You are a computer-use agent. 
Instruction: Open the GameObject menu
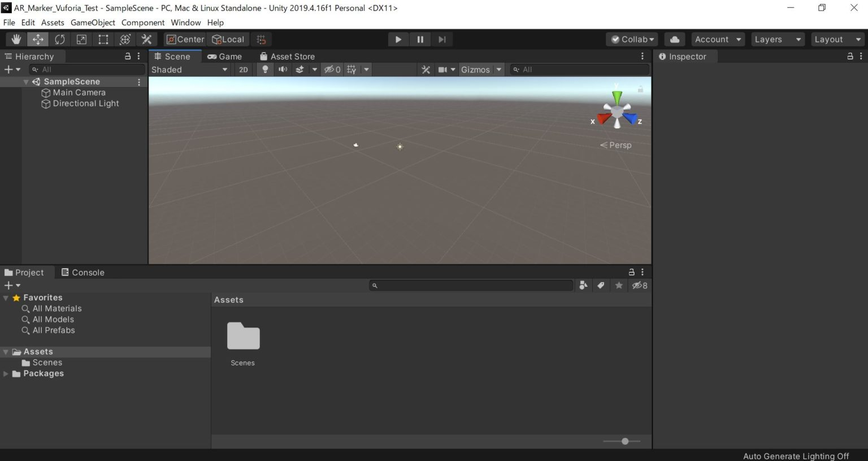(x=92, y=23)
